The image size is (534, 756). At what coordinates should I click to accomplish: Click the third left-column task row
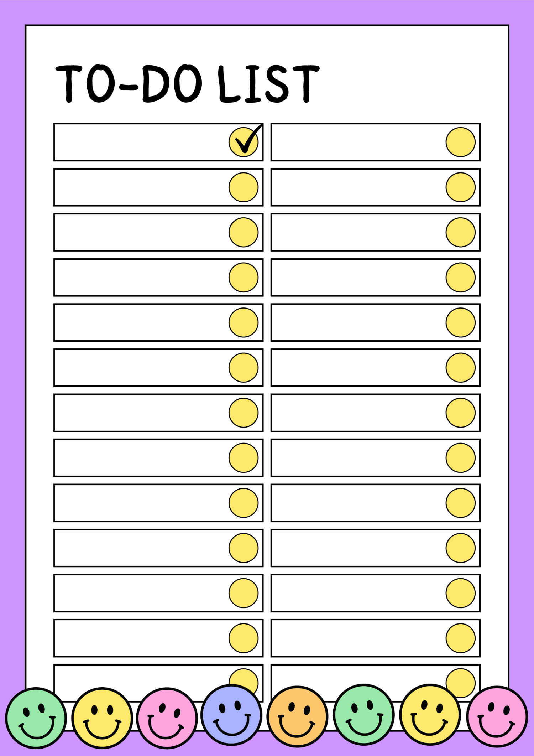click(158, 232)
